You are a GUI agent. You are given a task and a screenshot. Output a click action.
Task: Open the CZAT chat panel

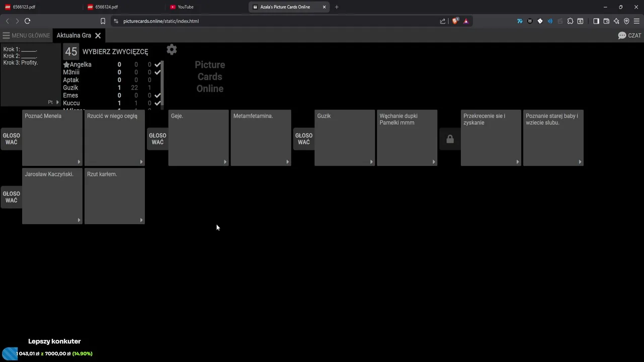[x=629, y=36]
